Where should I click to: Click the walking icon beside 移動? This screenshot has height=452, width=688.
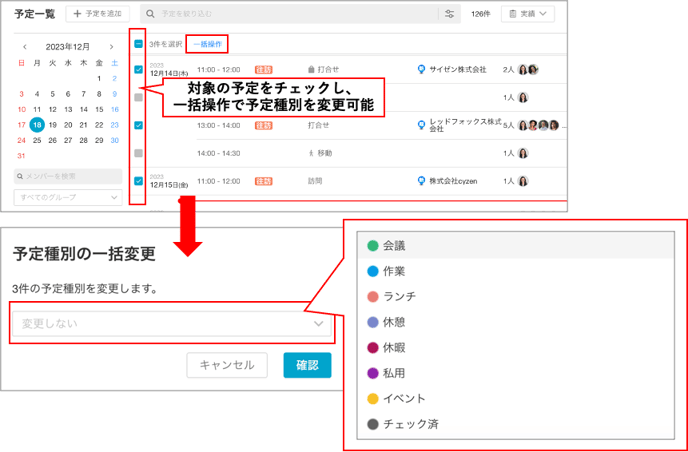click(311, 153)
